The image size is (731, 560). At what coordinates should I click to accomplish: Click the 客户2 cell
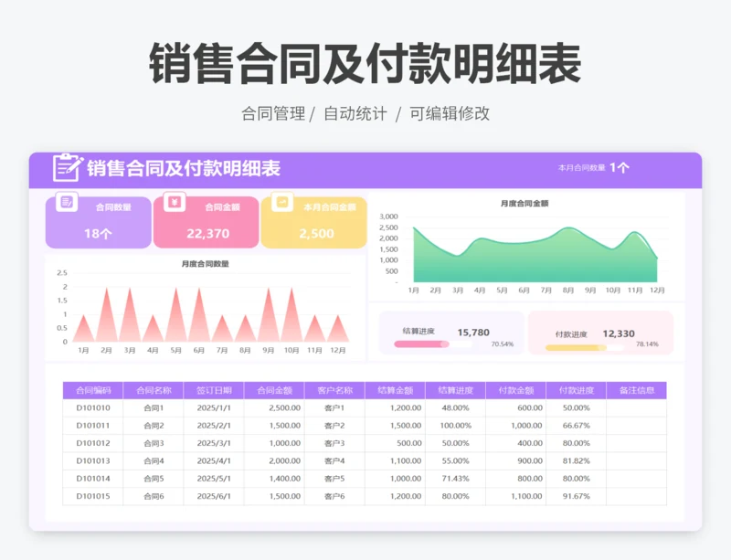(x=334, y=426)
